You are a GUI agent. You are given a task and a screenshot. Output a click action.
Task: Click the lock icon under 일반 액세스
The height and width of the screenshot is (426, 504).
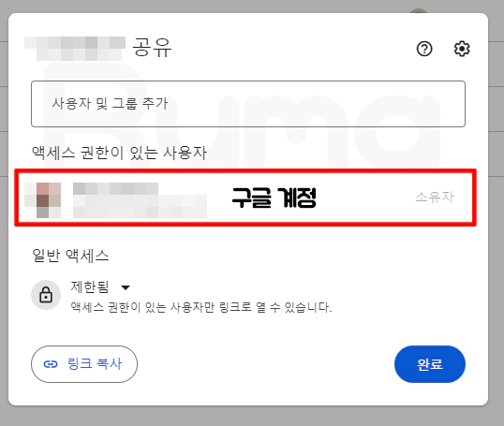click(x=46, y=295)
